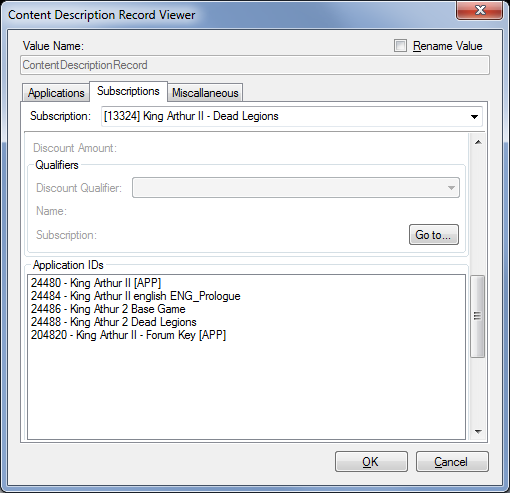This screenshot has width=510, height=493.
Task: Select the Subscriptions tab
Action: [x=128, y=91]
